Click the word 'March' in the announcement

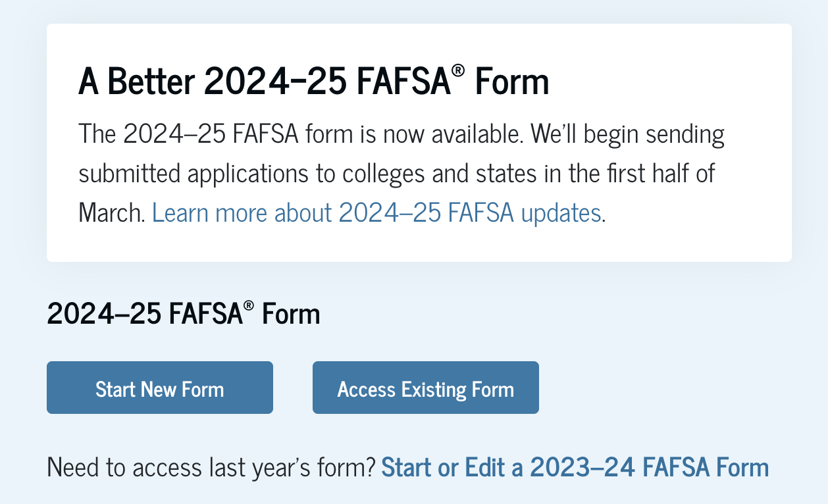coord(111,213)
